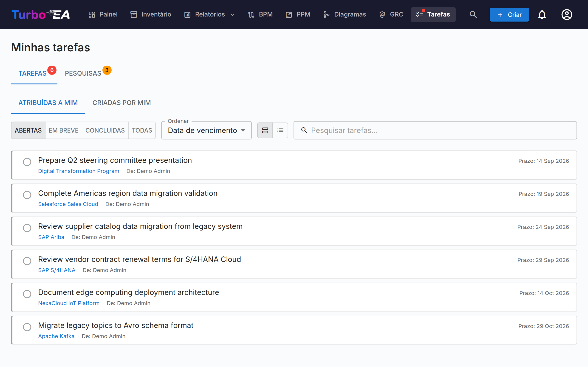Filter tasks by Concluídas
588x367 pixels.
[105, 130]
